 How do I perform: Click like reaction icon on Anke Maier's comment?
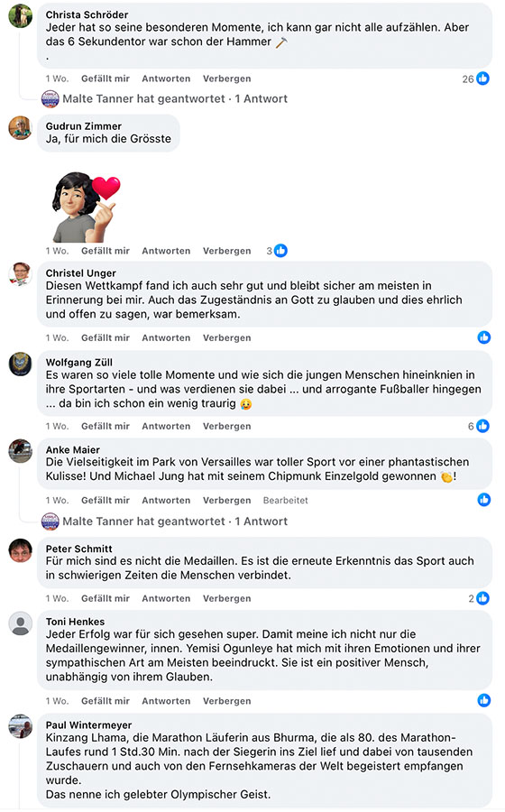(x=483, y=500)
